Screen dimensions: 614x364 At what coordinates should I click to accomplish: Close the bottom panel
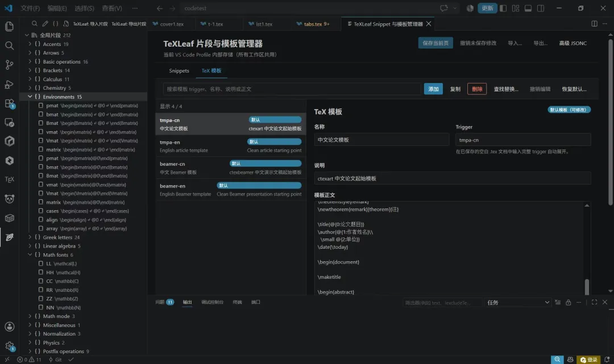pyautogui.click(x=605, y=302)
